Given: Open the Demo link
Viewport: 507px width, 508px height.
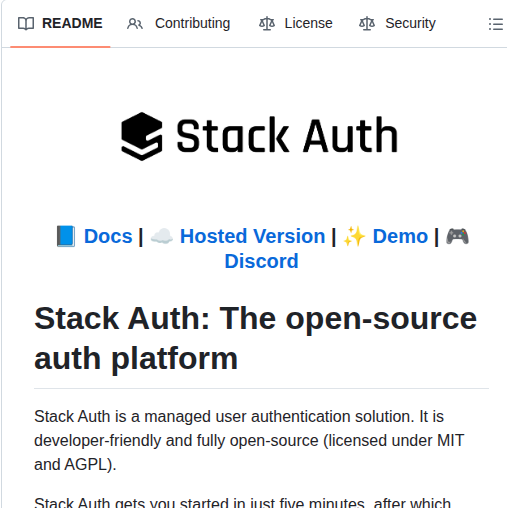Looking at the screenshot, I should [x=400, y=236].
